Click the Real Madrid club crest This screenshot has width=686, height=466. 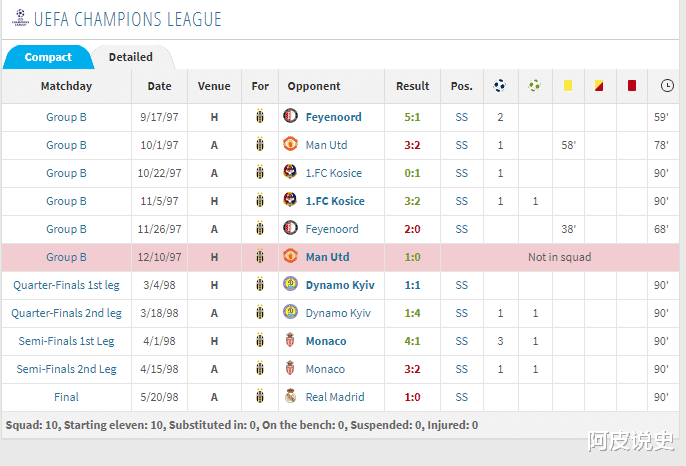pyautogui.click(x=291, y=397)
